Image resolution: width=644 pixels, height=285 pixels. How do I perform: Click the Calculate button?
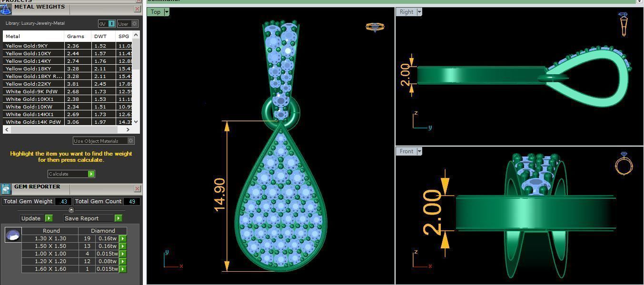pyautogui.click(x=71, y=174)
